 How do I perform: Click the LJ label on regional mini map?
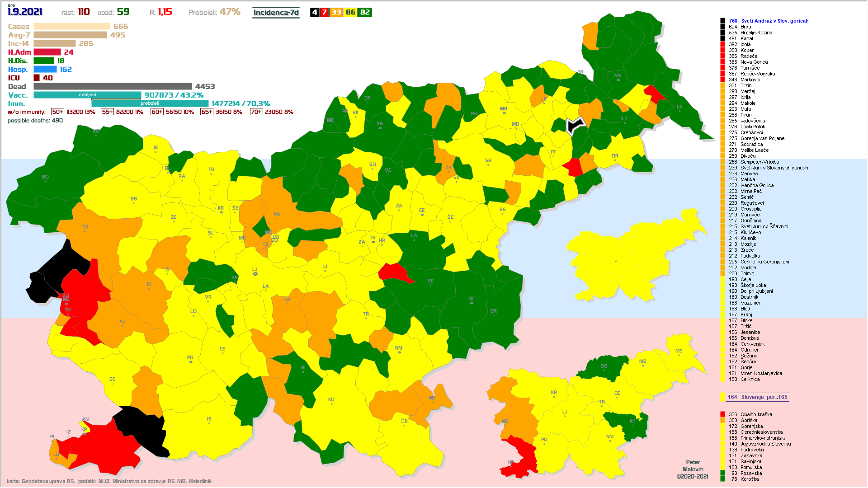565,412
